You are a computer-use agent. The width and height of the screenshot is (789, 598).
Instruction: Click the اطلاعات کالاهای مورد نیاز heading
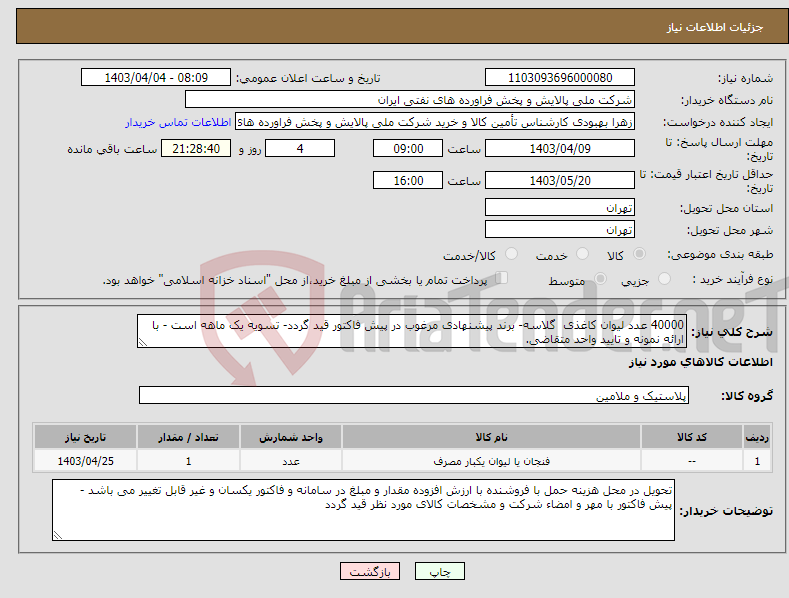[x=700, y=362]
